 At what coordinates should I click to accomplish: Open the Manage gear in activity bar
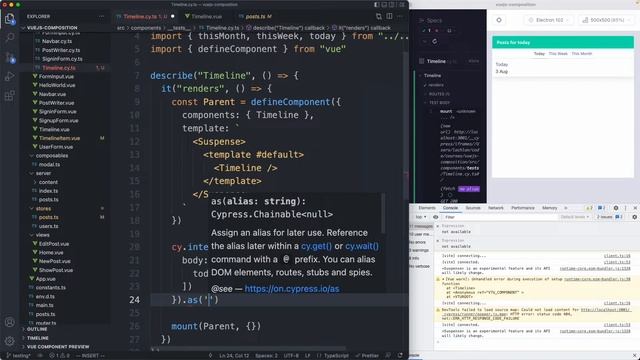click(x=10, y=340)
